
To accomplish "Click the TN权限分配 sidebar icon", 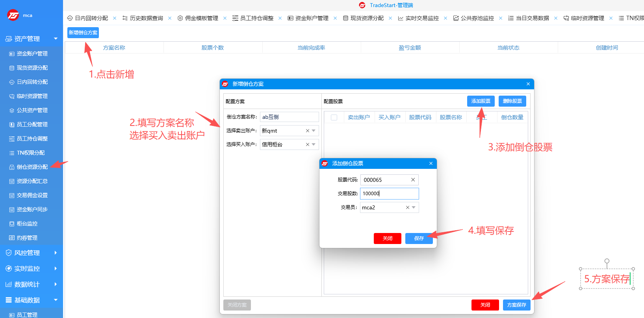I will [x=12, y=153].
